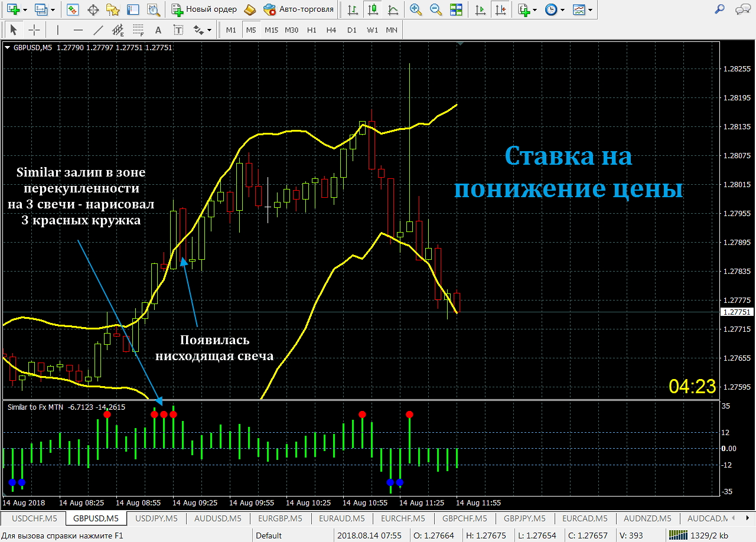
Task: Switch to the GBPJPY,M5 chart tab
Action: tap(524, 518)
